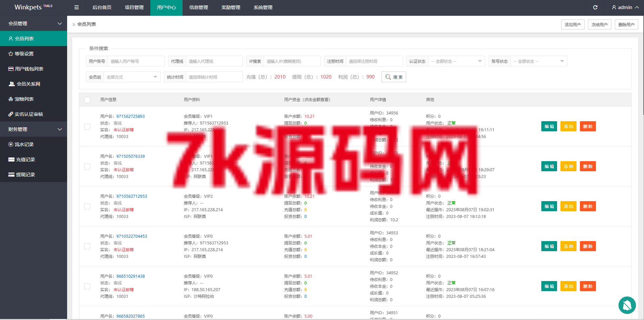Click the 用户资金 column header
Image resolution: width=644 pixels, height=320 pixels.
(307, 100)
